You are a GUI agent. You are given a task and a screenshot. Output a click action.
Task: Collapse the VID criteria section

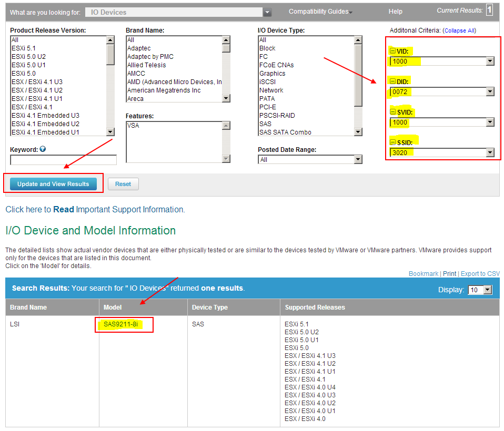click(392, 51)
